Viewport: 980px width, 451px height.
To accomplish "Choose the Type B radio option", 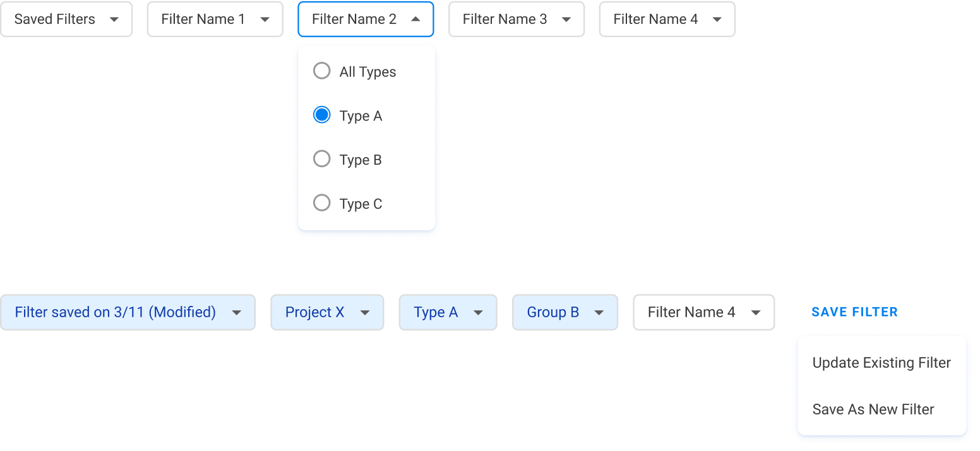I will pos(322,159).
